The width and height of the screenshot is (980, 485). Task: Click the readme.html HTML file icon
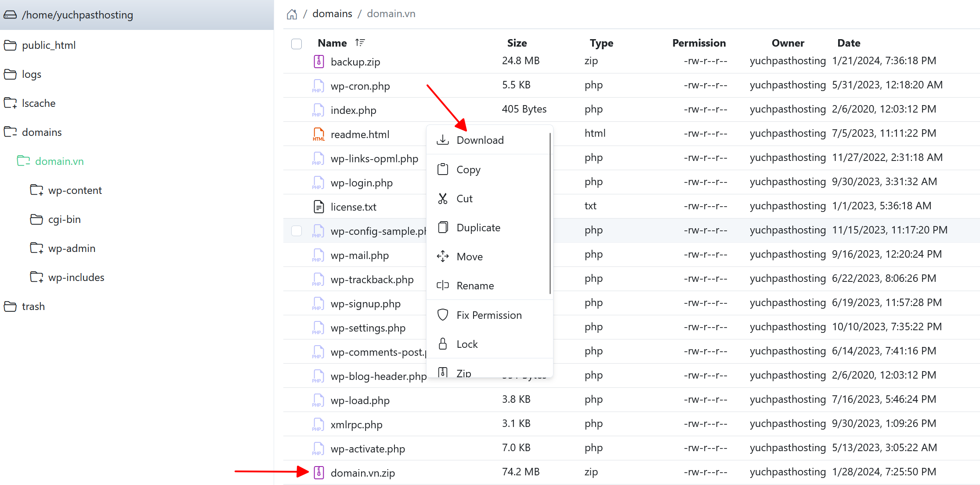319,134
